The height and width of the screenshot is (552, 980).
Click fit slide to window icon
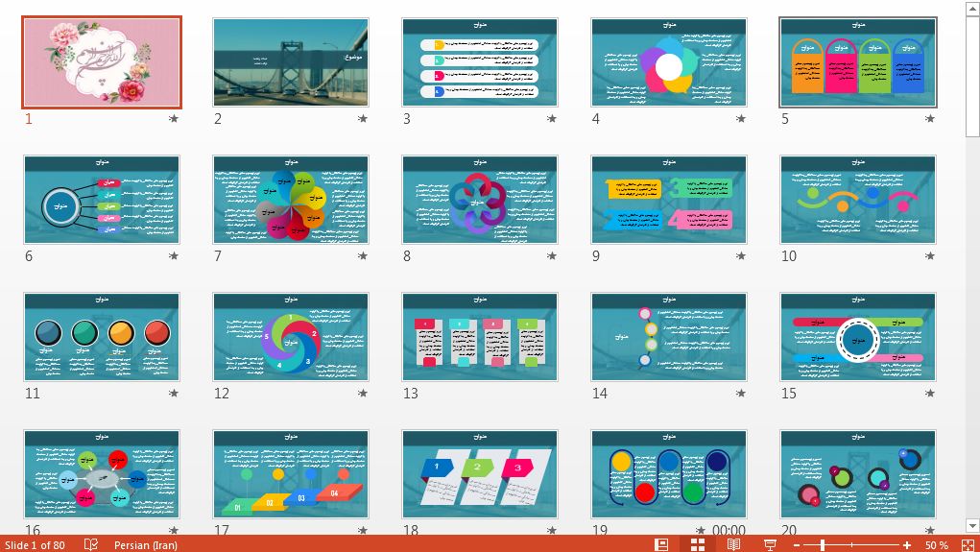tap(967, 544)
